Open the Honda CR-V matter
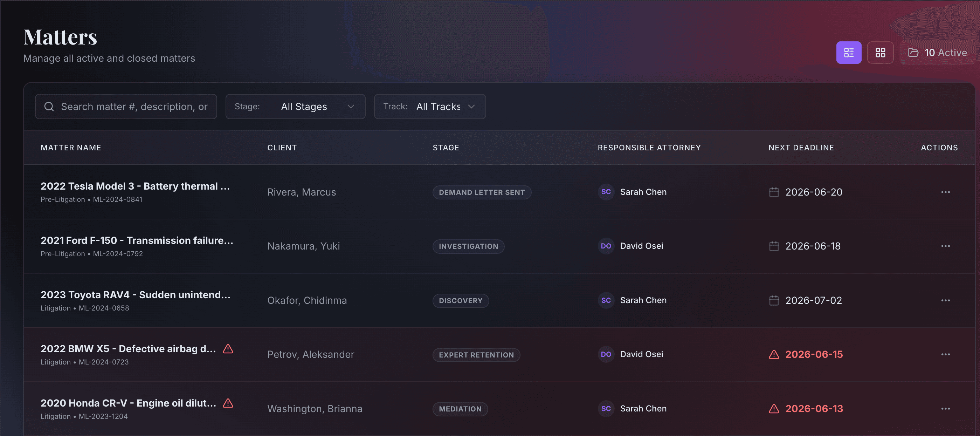This screenshot has width=980, height=436. point(128,403)
